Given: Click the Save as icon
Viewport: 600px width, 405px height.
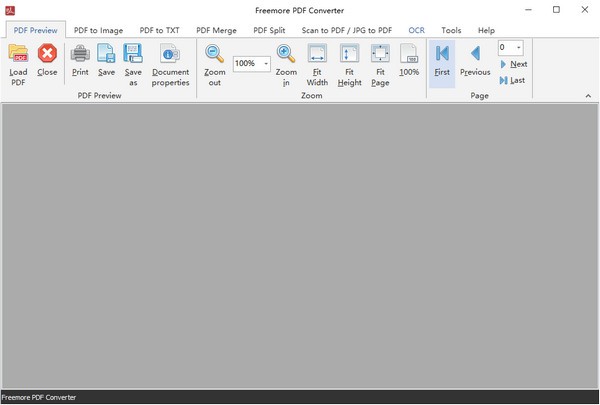Looking at the screenshot, I should click(133, 53).
